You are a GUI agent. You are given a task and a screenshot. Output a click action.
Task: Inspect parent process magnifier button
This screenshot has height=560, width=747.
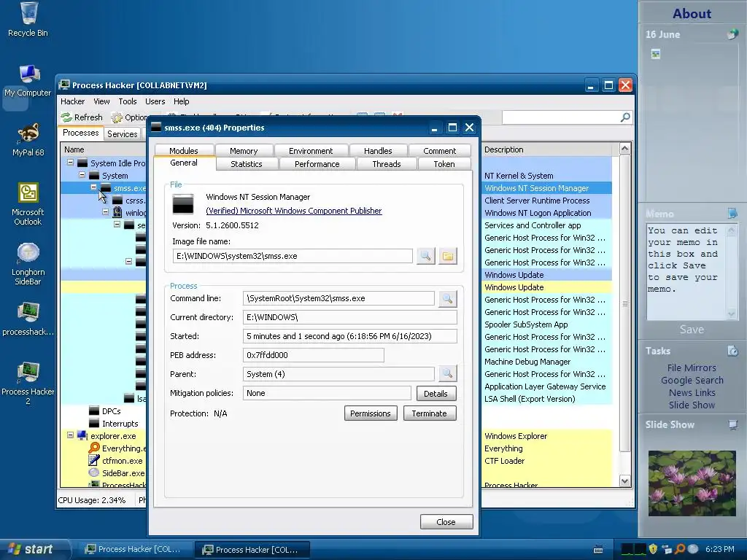447,374
